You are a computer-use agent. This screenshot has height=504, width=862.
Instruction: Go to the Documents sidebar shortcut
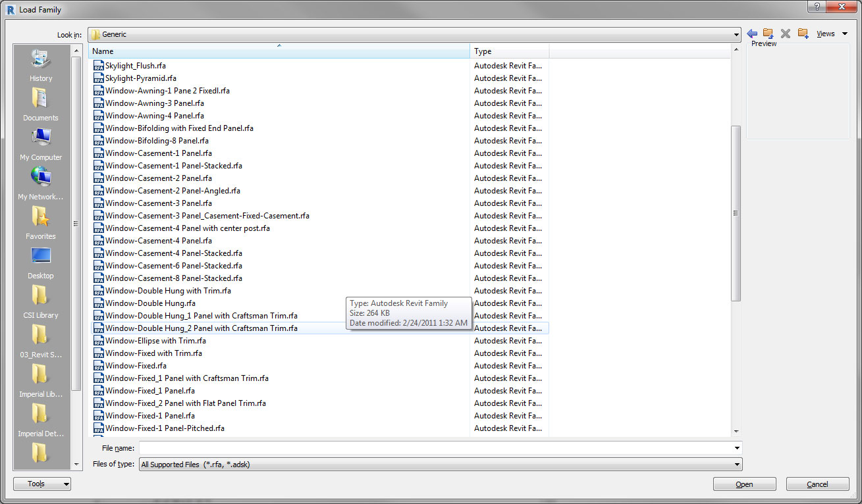[41, 106]
